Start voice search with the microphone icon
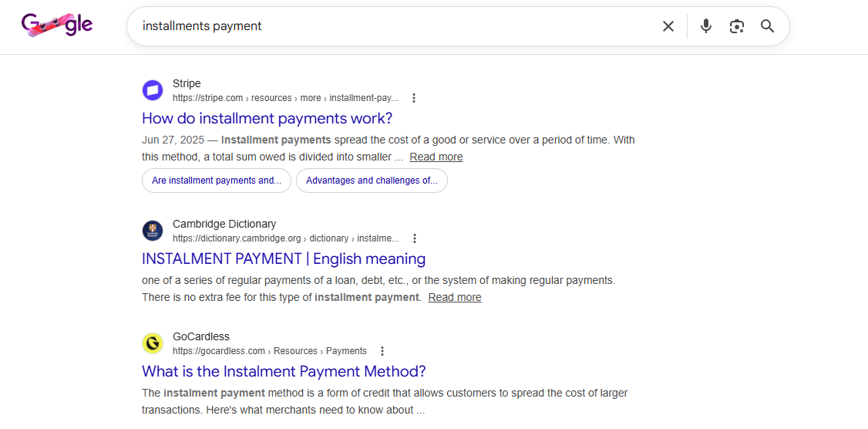 (705, 26)
